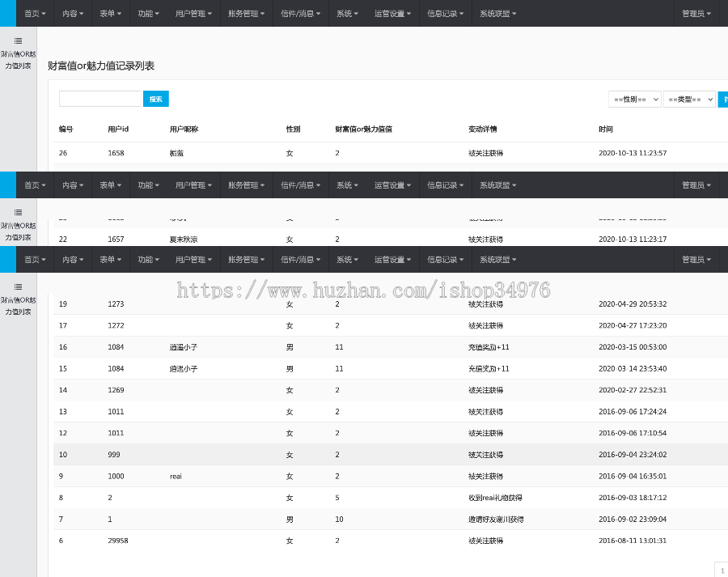This screenshot has width=728, height=577.
Task: Open 管理员 menu in navigation bar above row 19
Action: click(x=696, y=259)
